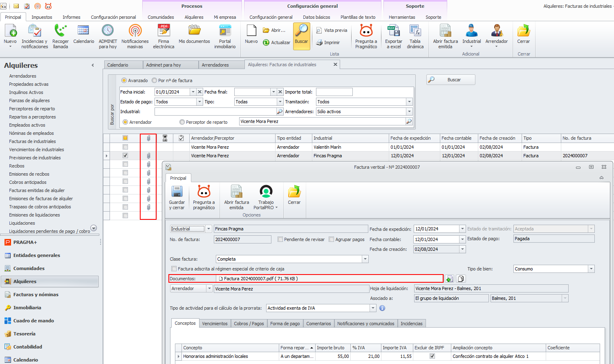Screen dimensions: 614x364
Task: Open the Calendario ribbon icon
Action: point(83,31)
